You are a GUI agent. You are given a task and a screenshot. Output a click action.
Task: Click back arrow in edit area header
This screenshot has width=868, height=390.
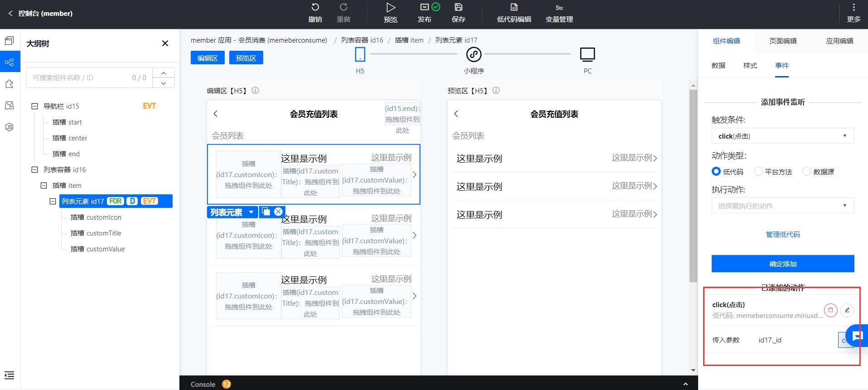point(216,114)
